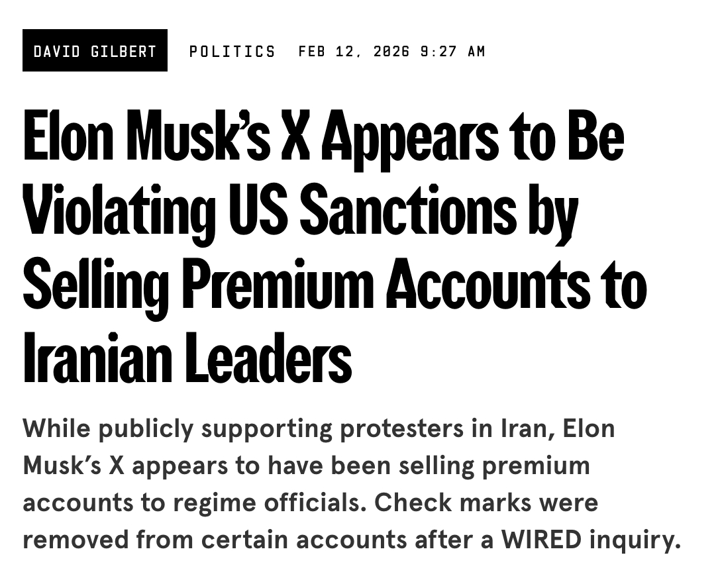The image size is (718, 588).
Task: Click "Violating US Sanctions" headline text
Action: (x=270, y=213)
